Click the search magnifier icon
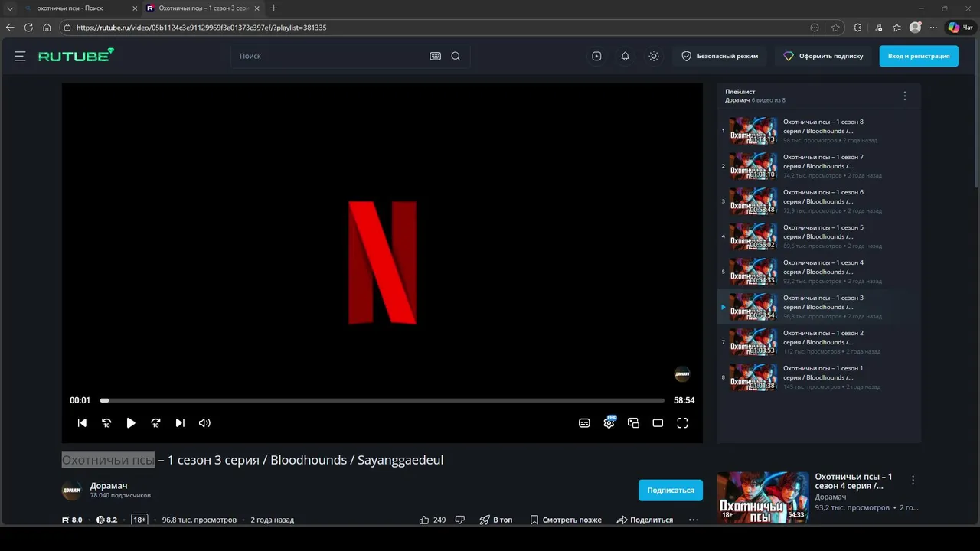Viewport: 980px width, 551px height. pos(456,56)
